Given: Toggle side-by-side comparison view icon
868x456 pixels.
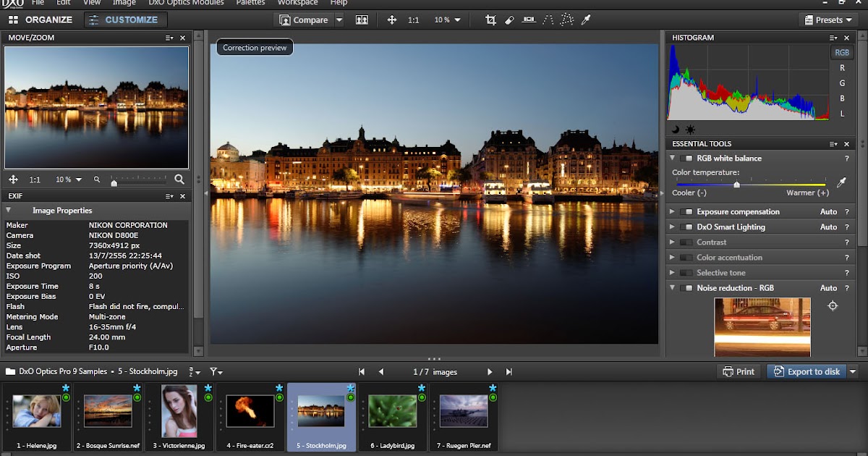Looking at the screenshot, I should point(362,20).
